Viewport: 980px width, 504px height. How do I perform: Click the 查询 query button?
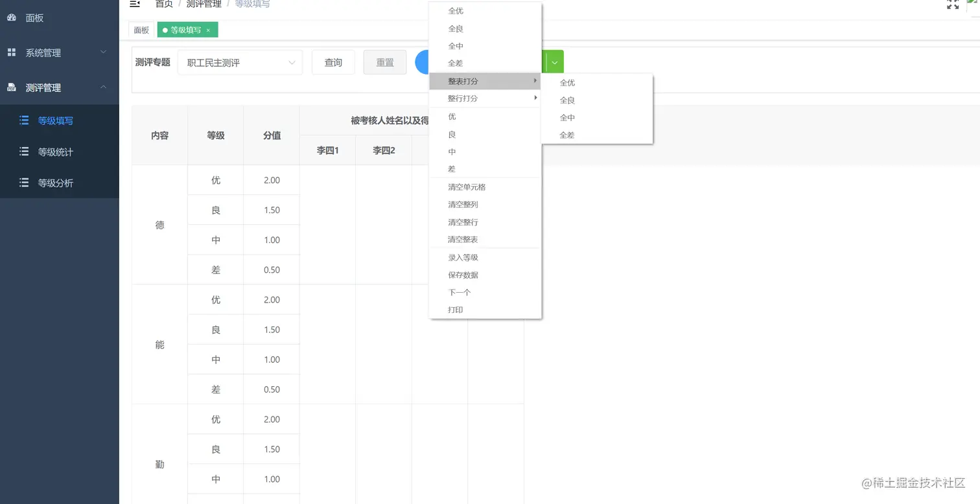click(332, 62)
